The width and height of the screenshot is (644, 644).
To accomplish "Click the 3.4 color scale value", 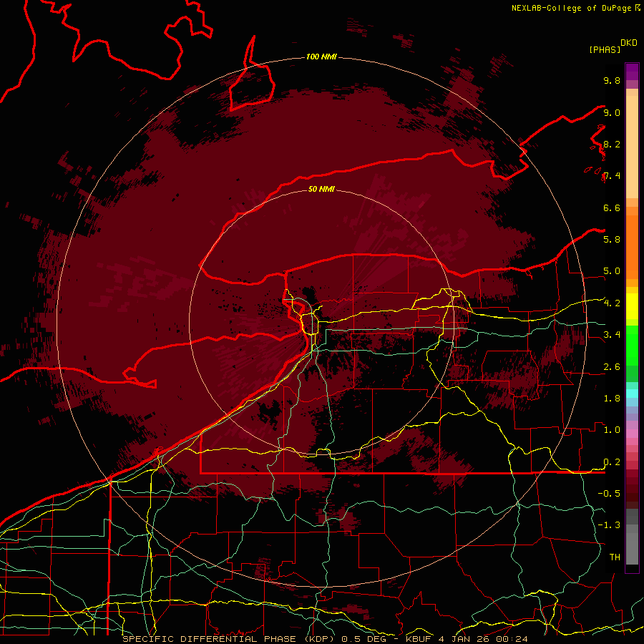I will coord(612,334).
